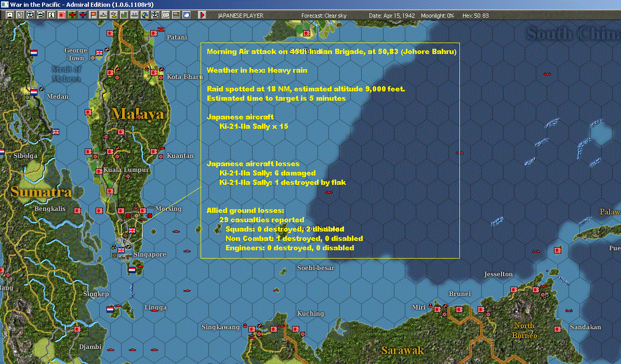The height and width of the screenshot is (364, 621).
Task: Select Japanese flag marker left of Sandakan
Action: pos(557,329)
